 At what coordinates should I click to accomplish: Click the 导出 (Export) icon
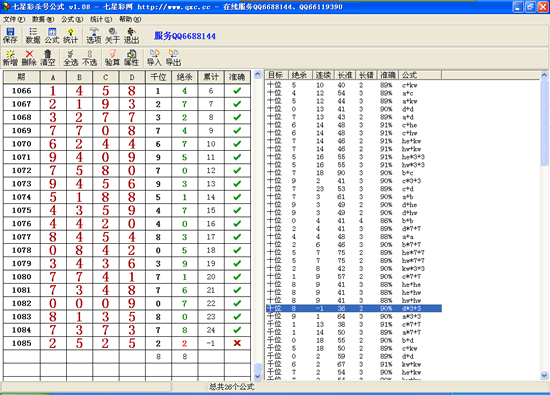(x=173, y=58)
